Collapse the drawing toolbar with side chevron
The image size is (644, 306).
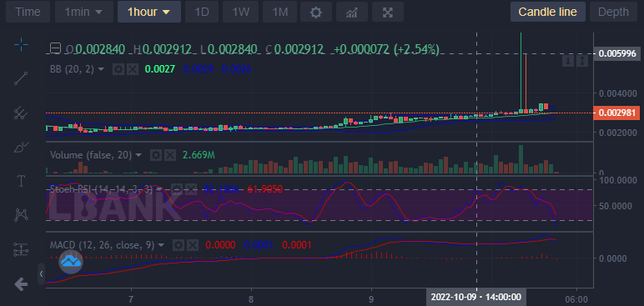pos(41,273)
